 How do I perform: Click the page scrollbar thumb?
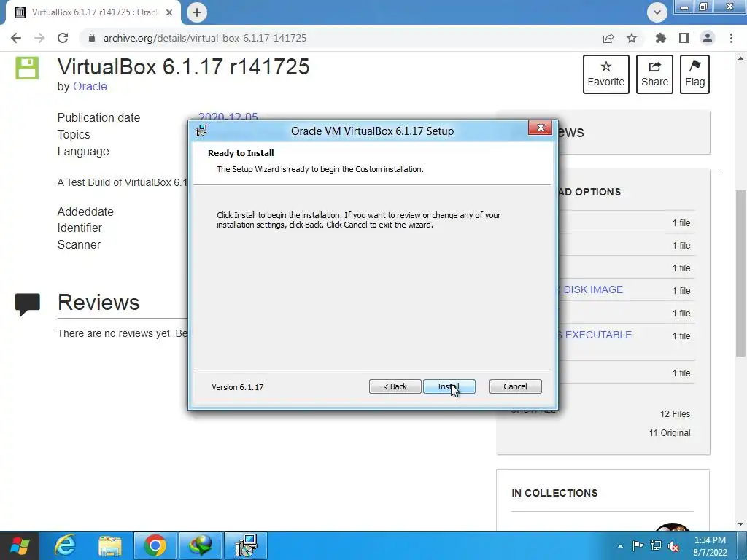[x=740, y=273]
